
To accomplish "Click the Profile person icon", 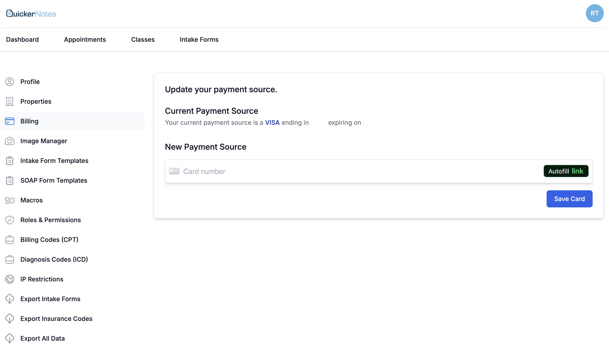I will click(x=10, y=82).
